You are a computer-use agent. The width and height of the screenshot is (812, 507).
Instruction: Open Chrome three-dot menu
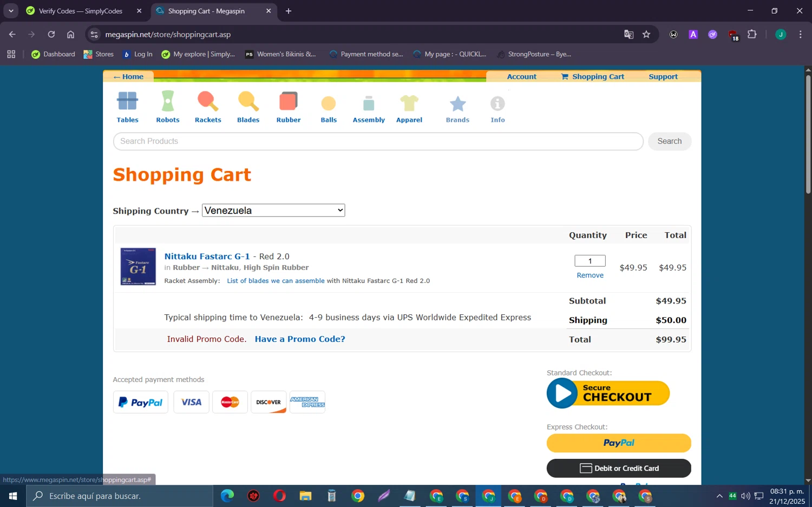[x=800, y=34]
